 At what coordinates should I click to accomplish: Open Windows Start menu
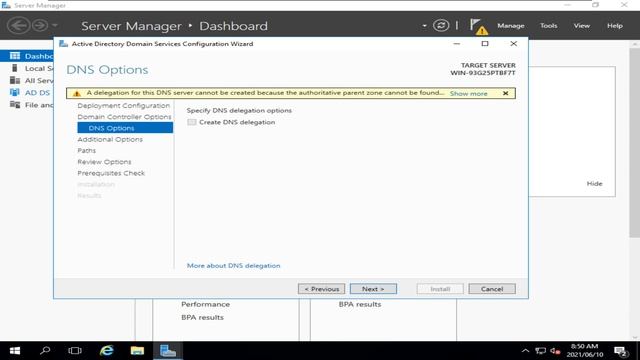(15, 351)
